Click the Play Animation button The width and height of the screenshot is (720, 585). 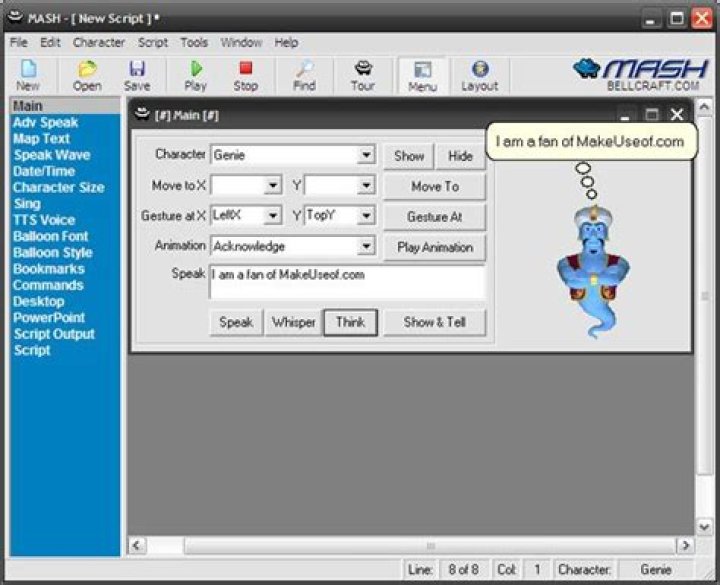click(435, 248)
